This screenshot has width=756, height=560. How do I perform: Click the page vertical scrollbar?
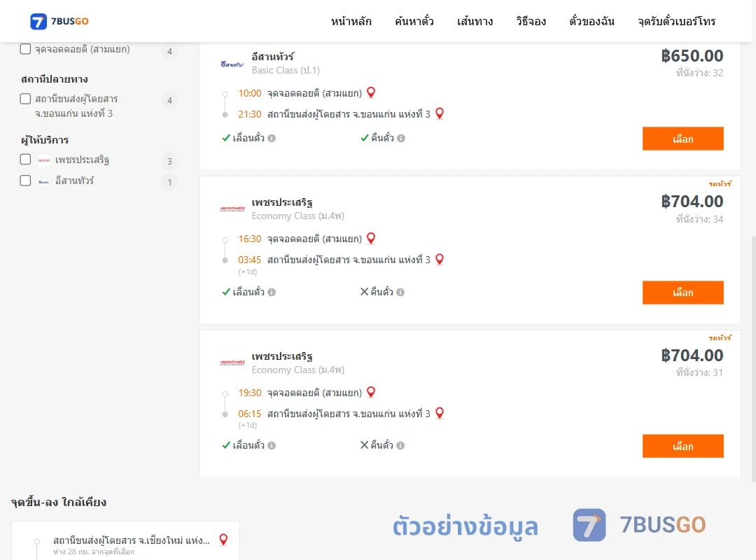[x=753, y=358]
